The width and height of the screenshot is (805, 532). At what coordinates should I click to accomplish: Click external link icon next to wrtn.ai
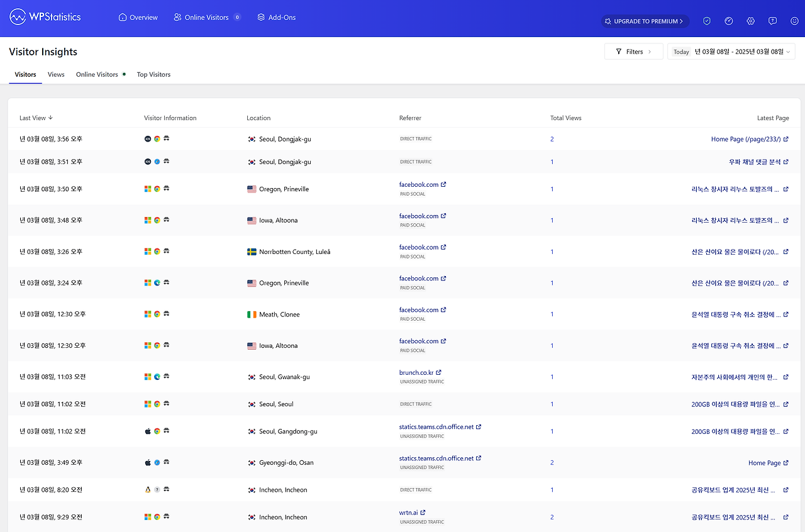click(x=423, y=513)
